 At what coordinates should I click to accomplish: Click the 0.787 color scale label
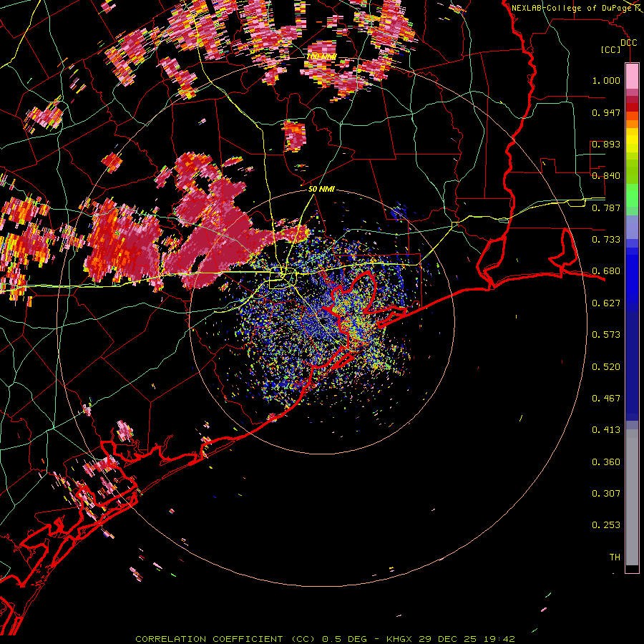[x=606, y=208]
